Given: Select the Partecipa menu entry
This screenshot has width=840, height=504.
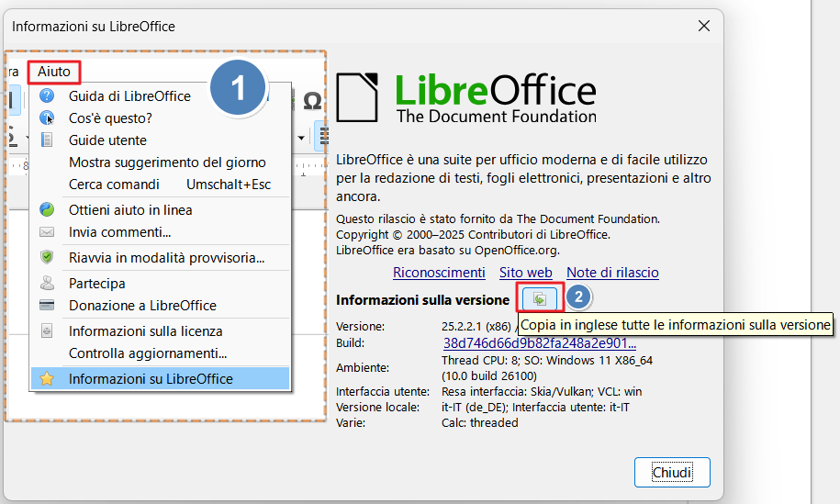Looking at the screenshot, I should 97,284.
